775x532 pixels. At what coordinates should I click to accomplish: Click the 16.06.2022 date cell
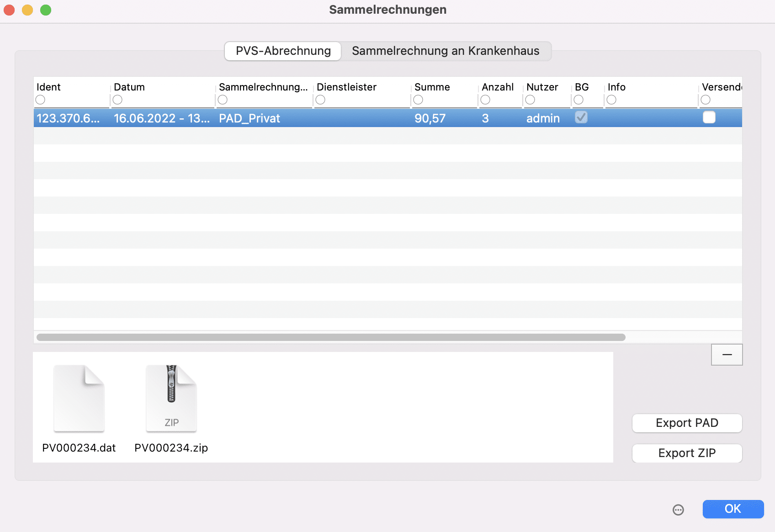[162, 118]
